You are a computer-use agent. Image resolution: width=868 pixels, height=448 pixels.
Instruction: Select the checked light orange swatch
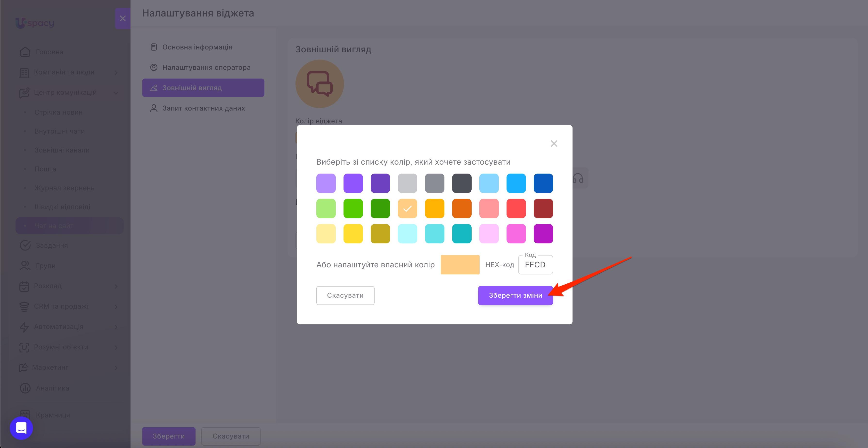tap(407, 208)
